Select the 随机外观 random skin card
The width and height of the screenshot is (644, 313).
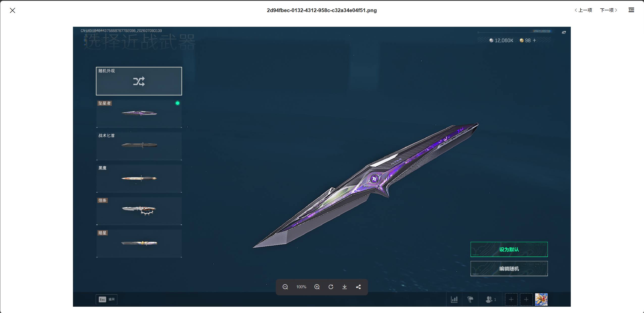coord(139,81)
